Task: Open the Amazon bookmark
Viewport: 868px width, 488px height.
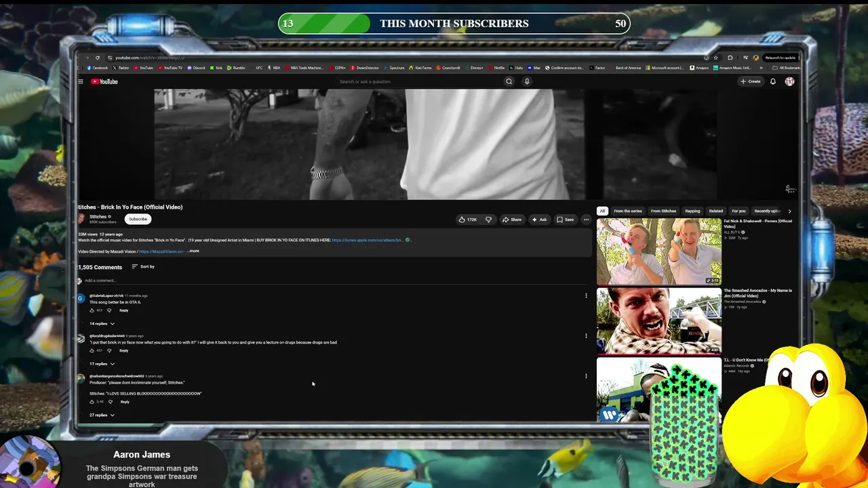Action: 700,68
